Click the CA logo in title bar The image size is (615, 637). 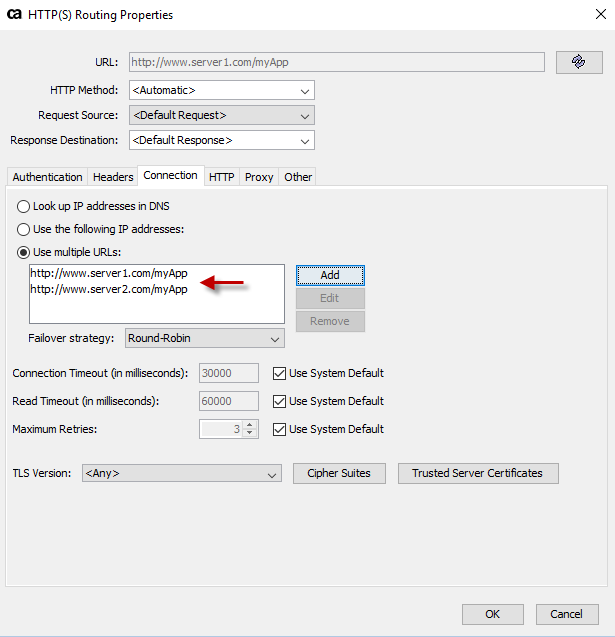click(14, 14)
